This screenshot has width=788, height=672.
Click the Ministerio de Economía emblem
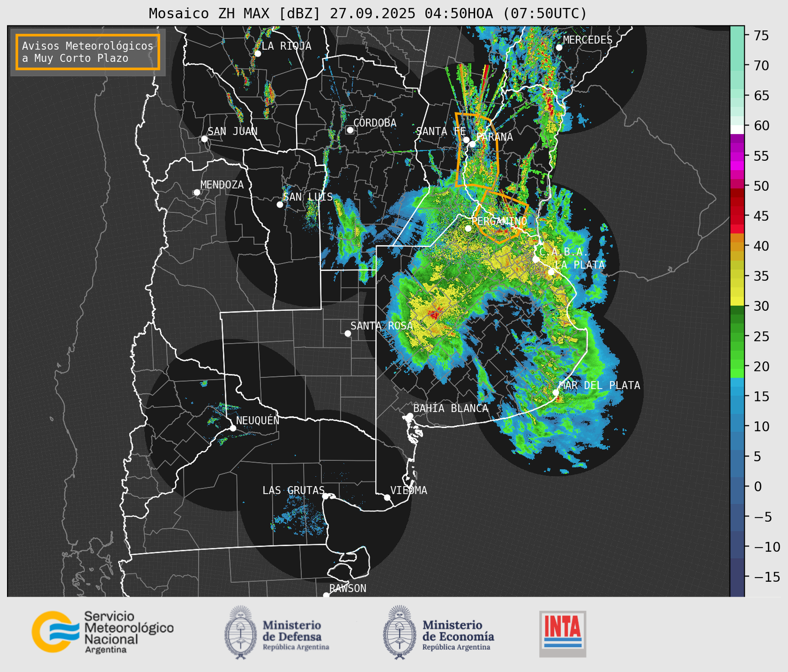(x=399, y=632)
